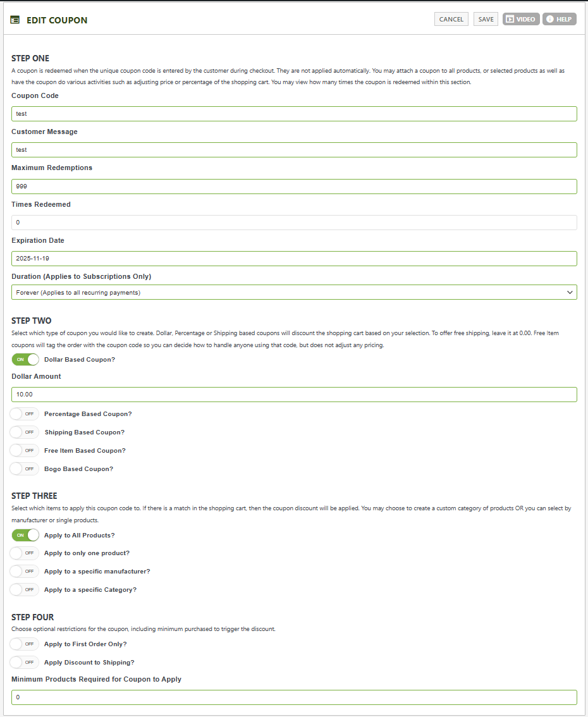Click the Edit Coupon header icon
This screenshot has height=717, width=588.
tap(15, 20)
